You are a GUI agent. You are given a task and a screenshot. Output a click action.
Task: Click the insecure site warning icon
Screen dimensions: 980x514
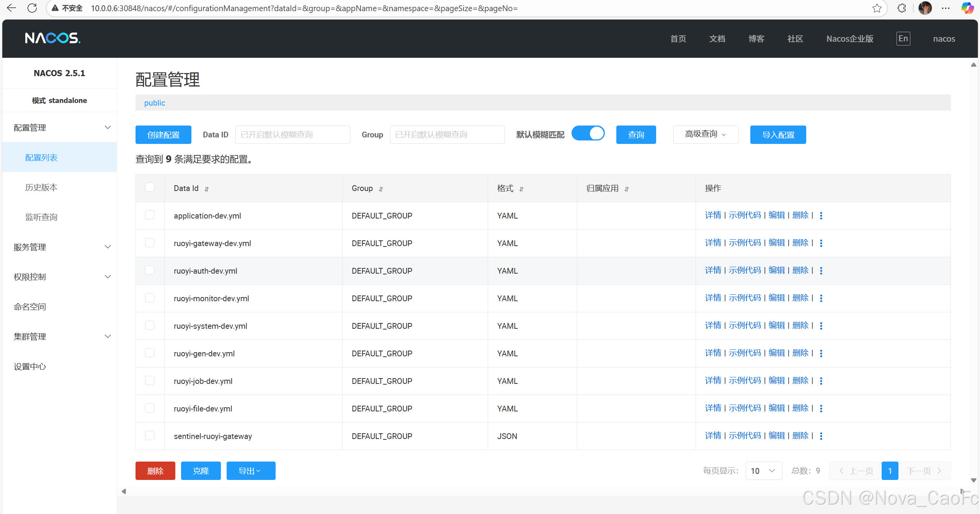coord(56,8)
